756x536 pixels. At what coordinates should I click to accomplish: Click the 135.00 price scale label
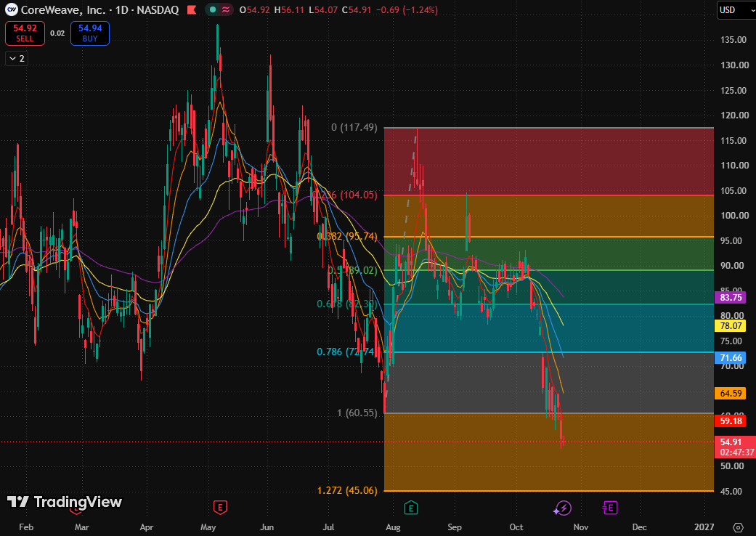click(x=733, y=39)
